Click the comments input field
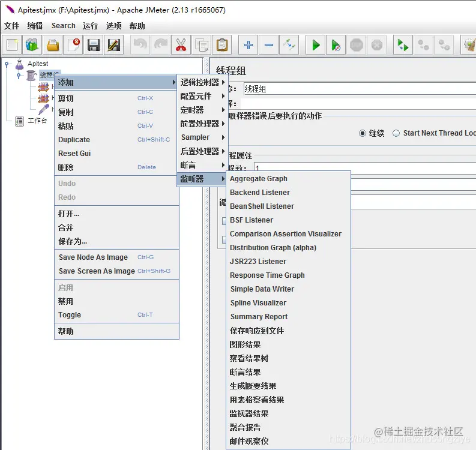 pos(358,104)
